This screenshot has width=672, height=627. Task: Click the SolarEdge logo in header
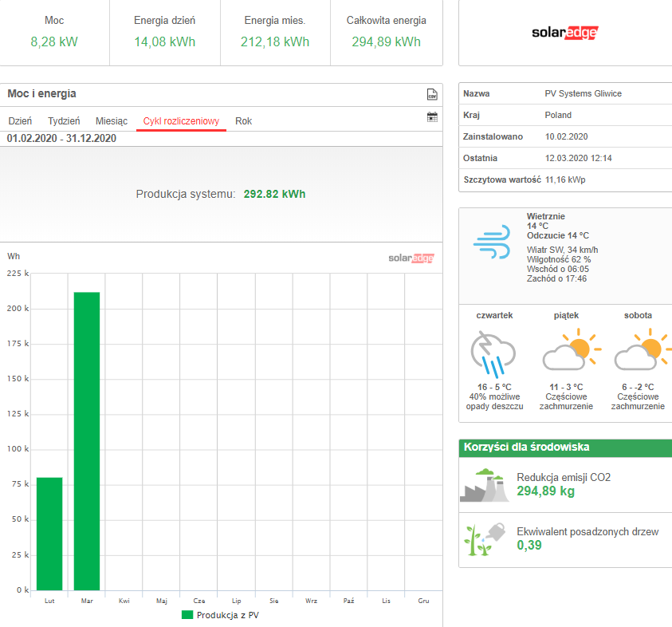point(564,33)
